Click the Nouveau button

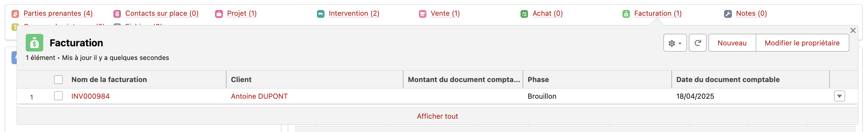pos(732,43)
